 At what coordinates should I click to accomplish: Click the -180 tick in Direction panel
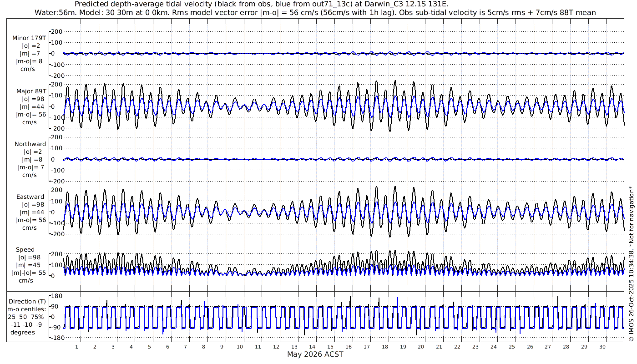pos(56,338)
